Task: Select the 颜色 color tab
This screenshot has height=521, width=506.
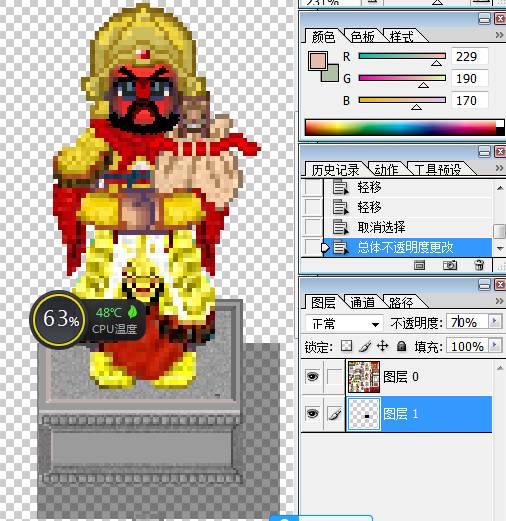Action: pyautogui.click(x=323, y=36)
